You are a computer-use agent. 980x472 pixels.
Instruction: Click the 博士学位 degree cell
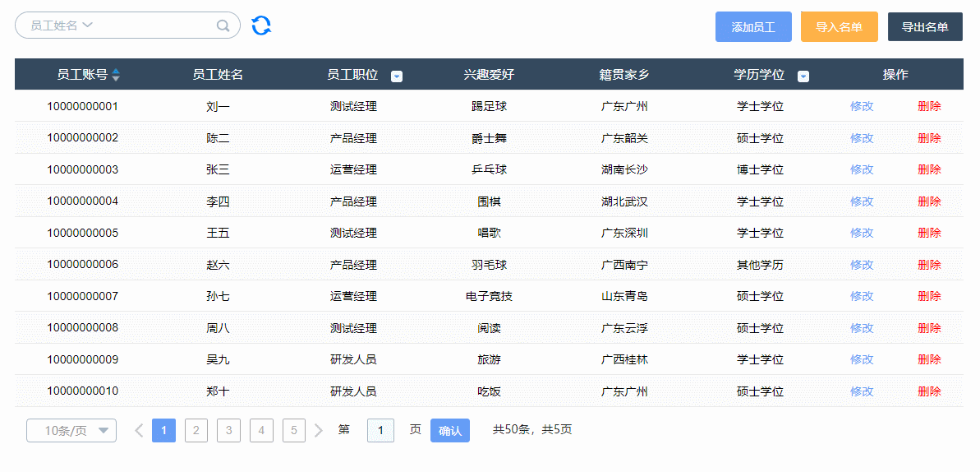click(760, 169)
